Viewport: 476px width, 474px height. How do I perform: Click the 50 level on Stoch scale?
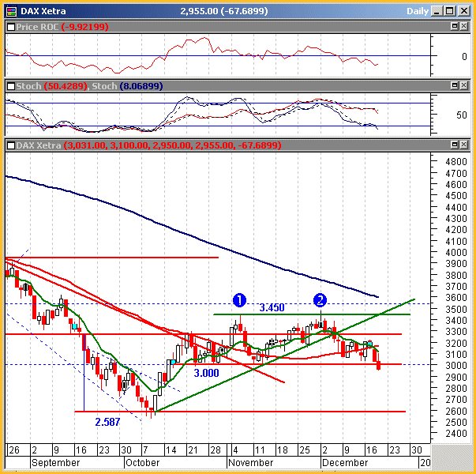tap(462, 115)
